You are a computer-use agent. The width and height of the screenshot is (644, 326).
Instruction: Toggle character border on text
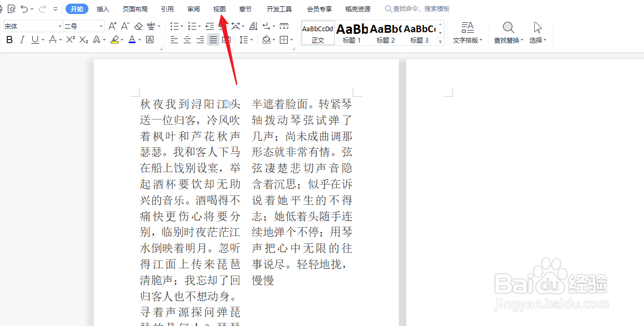click(150, 40)
